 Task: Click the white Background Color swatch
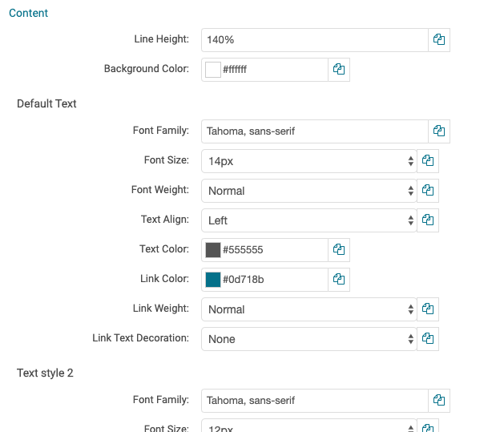pyautogui.click(x=213, y=70)
